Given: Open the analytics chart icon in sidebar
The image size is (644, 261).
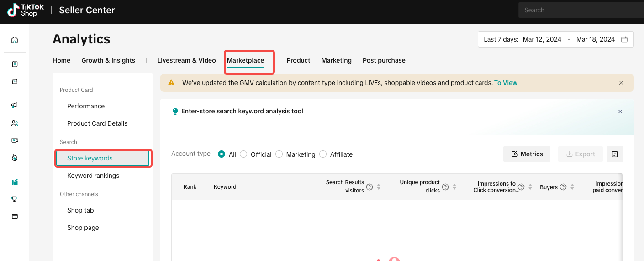Looking at the screenshot, I should (x=15, y=182).
